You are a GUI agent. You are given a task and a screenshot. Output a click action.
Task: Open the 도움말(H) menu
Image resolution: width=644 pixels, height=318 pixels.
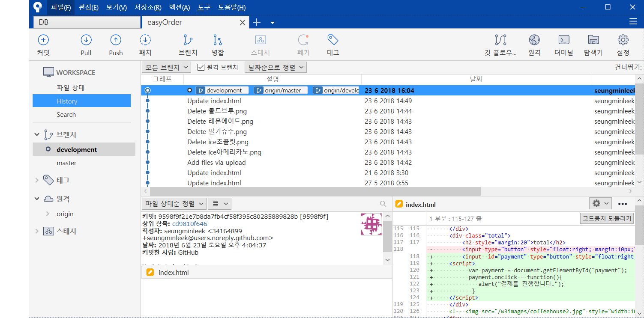232,7
